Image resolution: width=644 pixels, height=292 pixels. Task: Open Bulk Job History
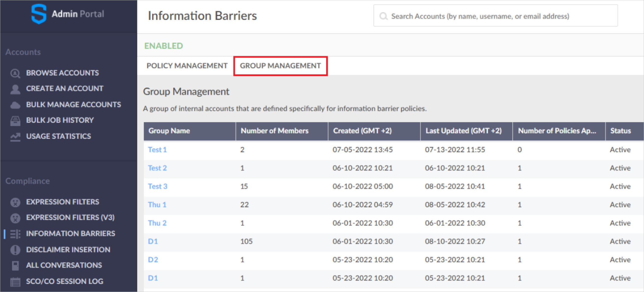tap(60, 120)
